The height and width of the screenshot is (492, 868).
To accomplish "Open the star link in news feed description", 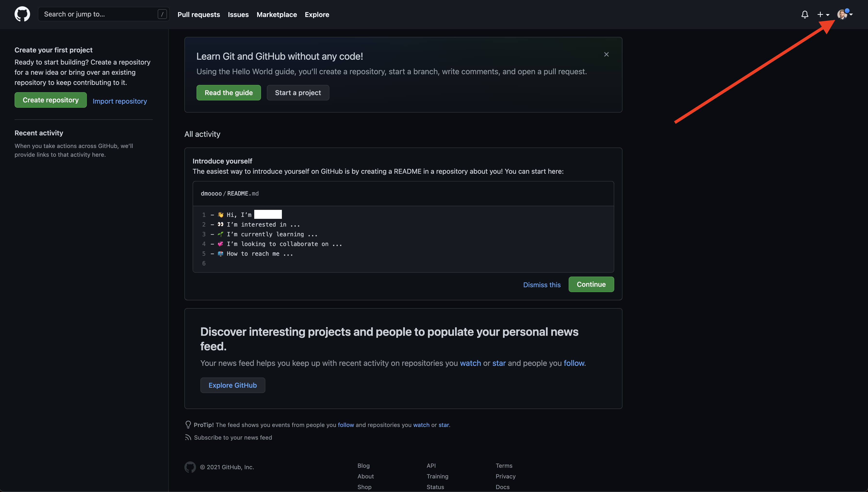I will coord(499,363).
